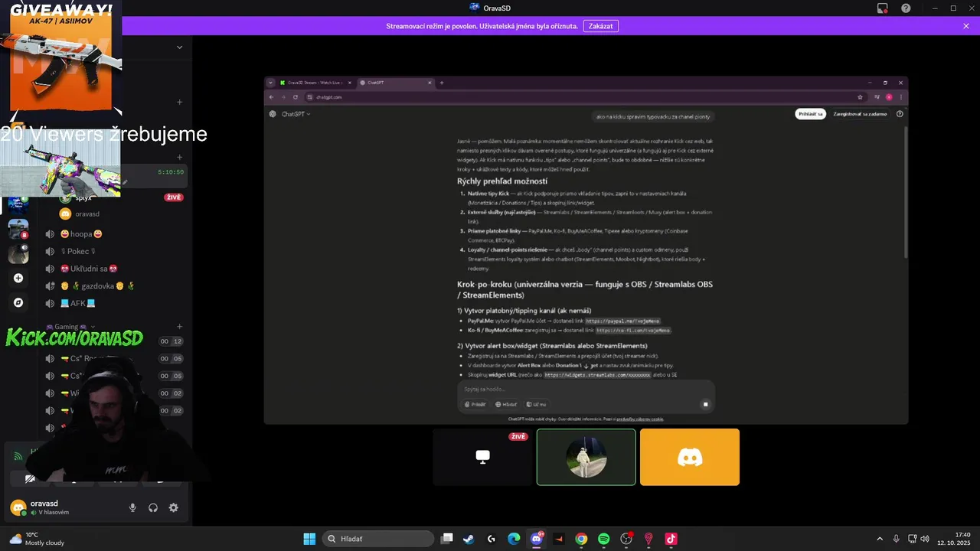Select the live screen share tile
Image resolution: width=980 pixels, height=551 pixels.
(482, 457)
